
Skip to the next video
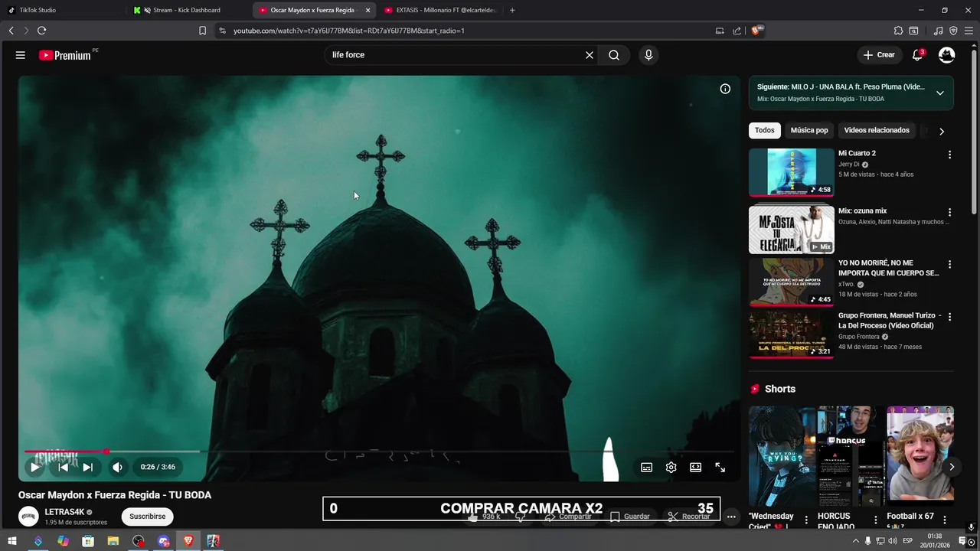click(88, 467)
